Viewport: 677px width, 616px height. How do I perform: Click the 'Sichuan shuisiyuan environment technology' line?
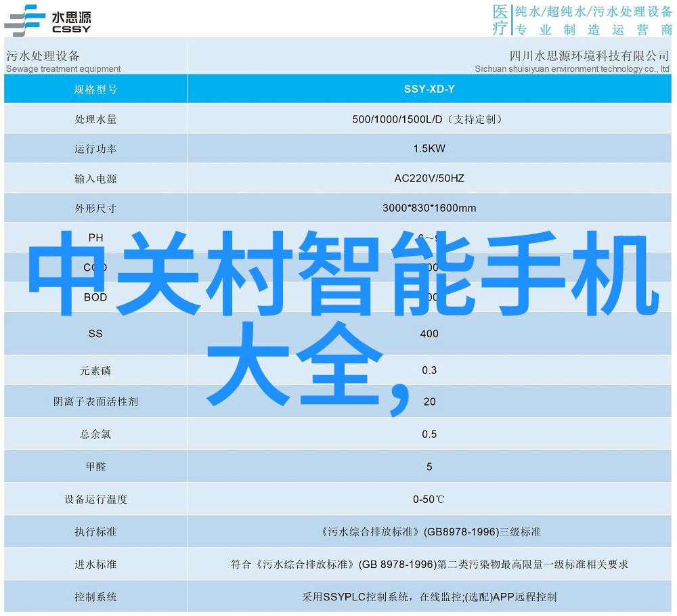572,68
